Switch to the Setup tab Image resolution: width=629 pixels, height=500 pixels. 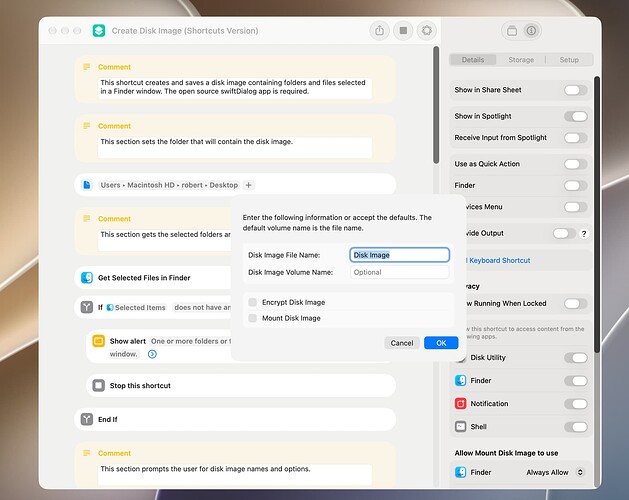tap(569, 60)
